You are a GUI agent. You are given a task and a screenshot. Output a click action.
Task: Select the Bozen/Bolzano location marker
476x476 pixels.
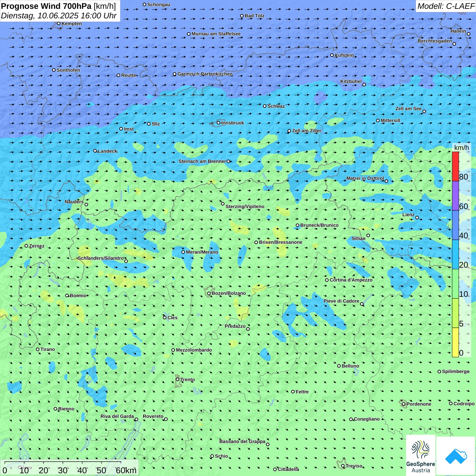(x=209, y=293)
